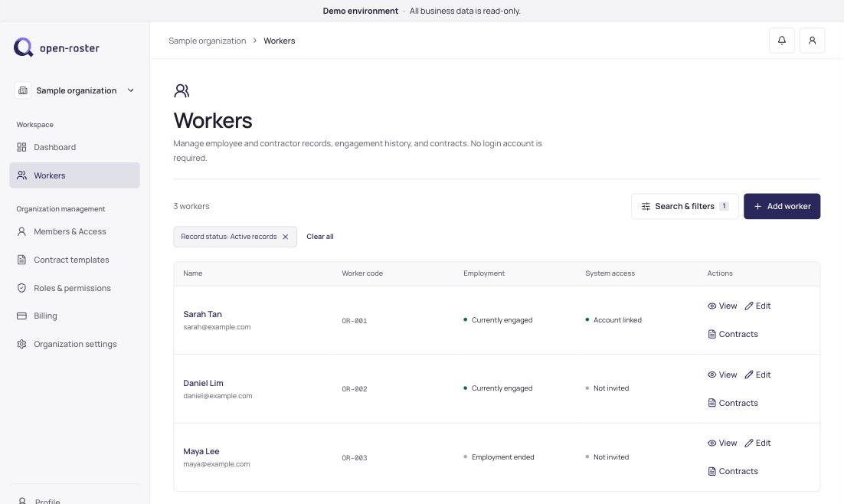
Task: Click Sarah Tan's Currently engaged status
Action: click(x=498, y=320)
